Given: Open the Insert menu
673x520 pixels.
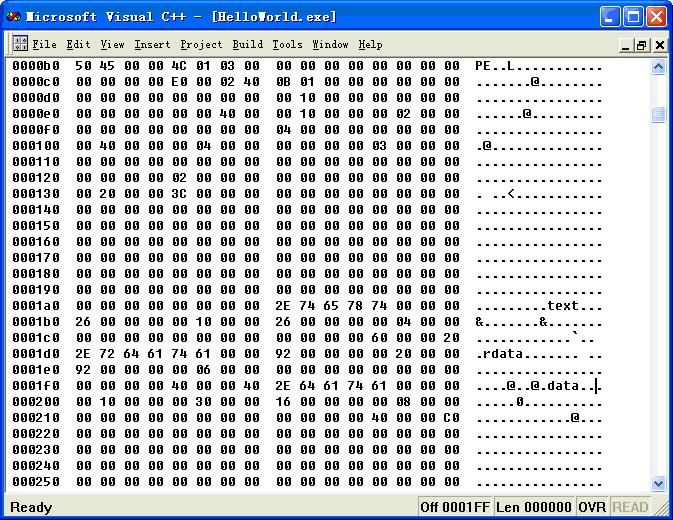Looking at the screenshot, I should click(x=152, y=45).
